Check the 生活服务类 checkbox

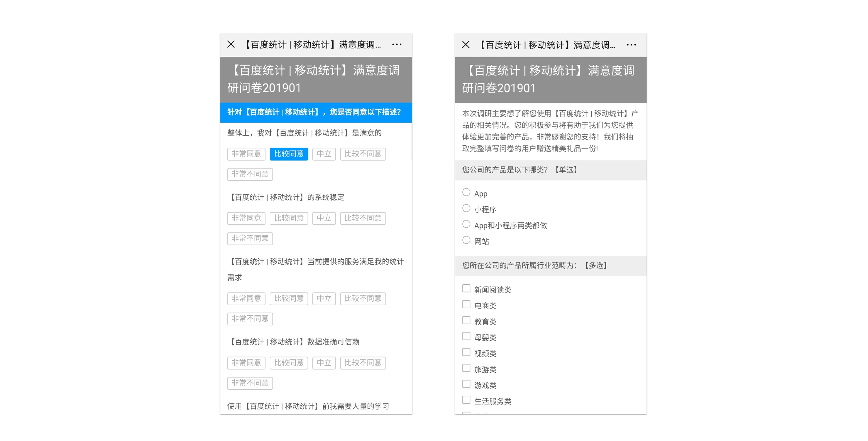pos(466,400)
